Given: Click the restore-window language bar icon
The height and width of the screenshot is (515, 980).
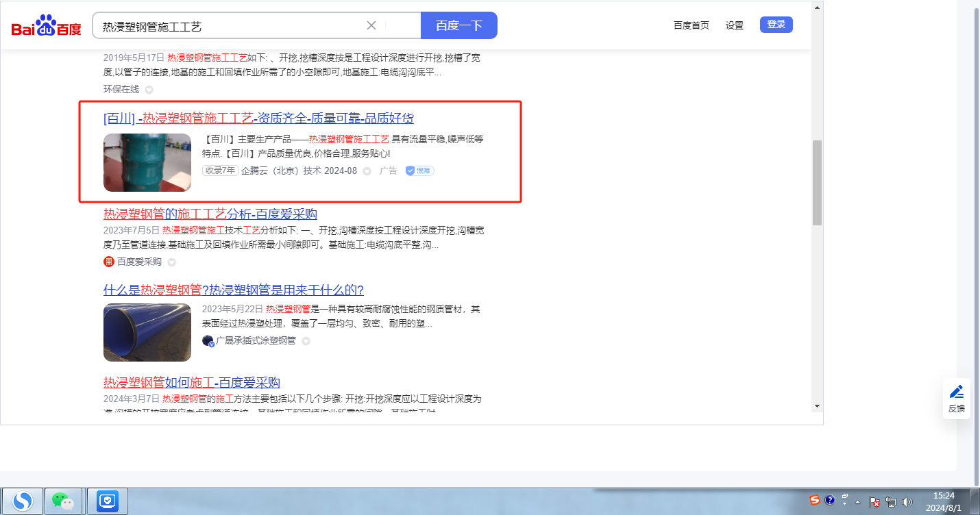Looking at the screenshot, I should pyautogui.click(x=845, y=496).
